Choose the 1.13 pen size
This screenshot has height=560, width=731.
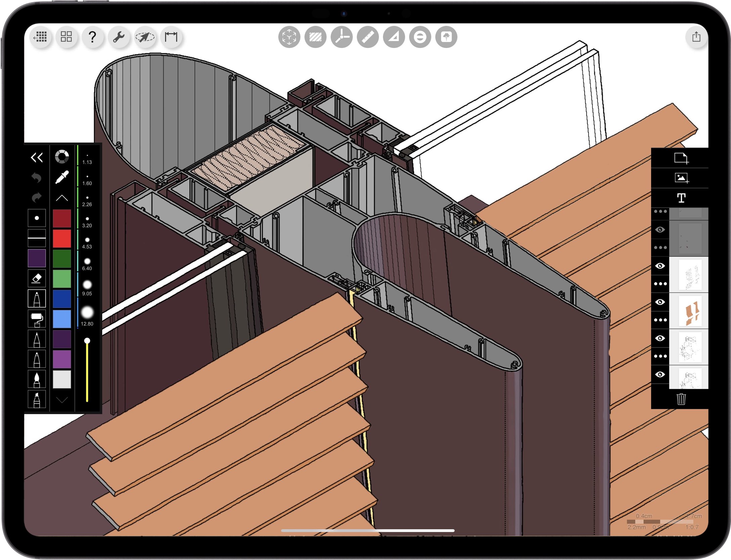(87, 159)
